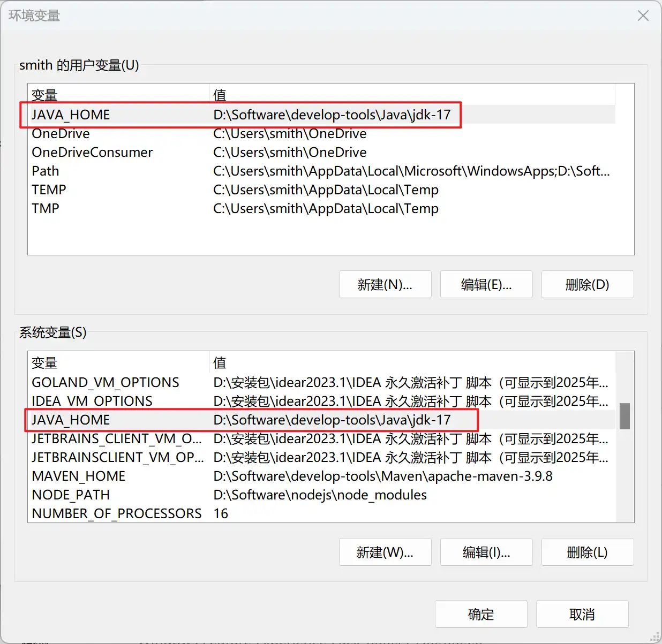Click the 变量 column header in user list
The height and width of the screenshot is (644, 662).
[118, 95]
